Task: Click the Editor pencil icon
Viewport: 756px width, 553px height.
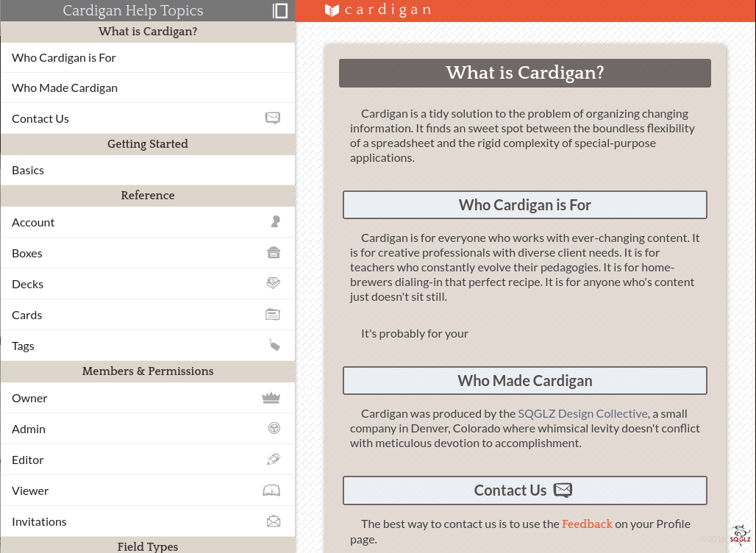Action: 274,460
